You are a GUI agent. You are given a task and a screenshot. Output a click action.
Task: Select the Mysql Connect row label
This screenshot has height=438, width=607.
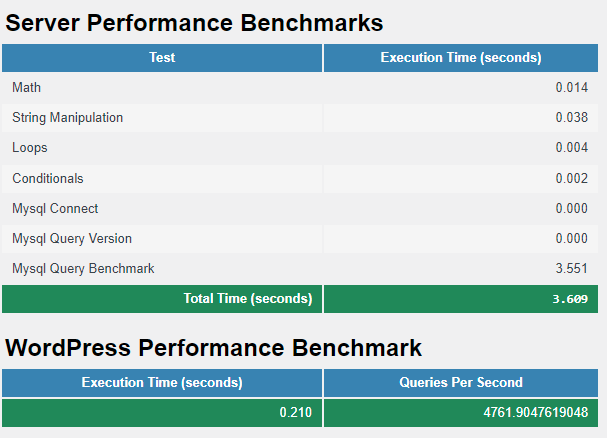55,209
